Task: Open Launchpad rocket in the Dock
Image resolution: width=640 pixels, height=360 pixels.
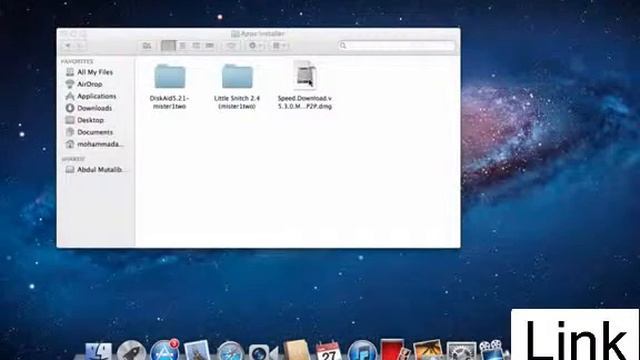Action: [x=131, y=351]
